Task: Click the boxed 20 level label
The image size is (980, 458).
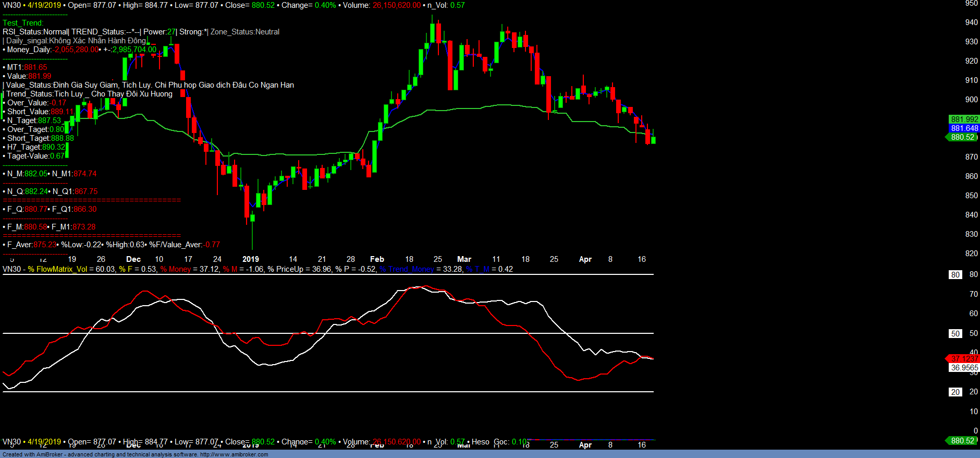Action: point(955,392)
